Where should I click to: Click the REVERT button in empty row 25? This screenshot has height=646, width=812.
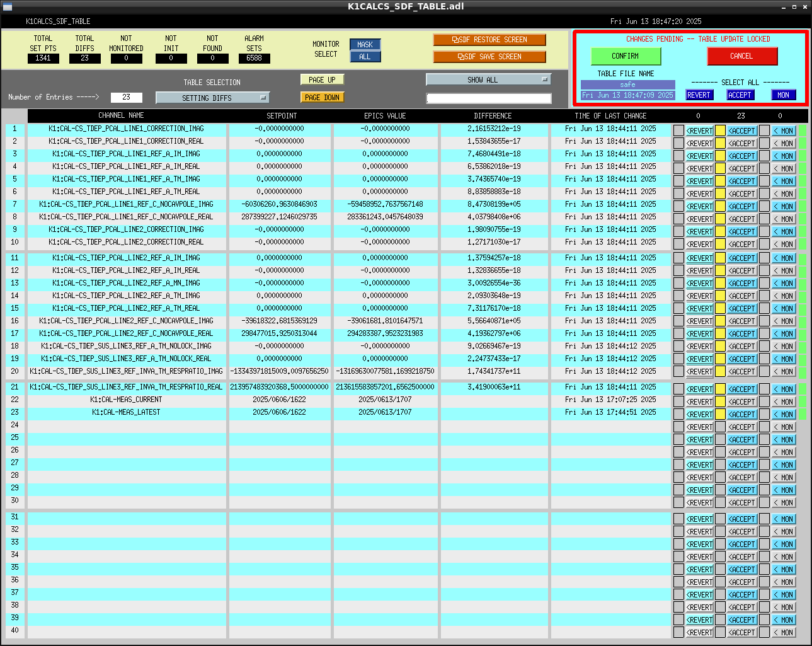click(x=699, y=440)
